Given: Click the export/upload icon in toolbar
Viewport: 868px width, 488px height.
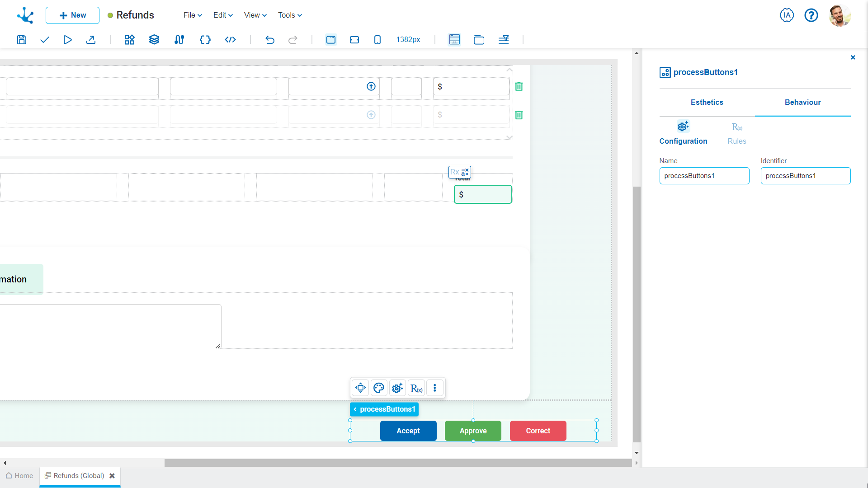Looking at the screenshot, I should tap(90, 39).
